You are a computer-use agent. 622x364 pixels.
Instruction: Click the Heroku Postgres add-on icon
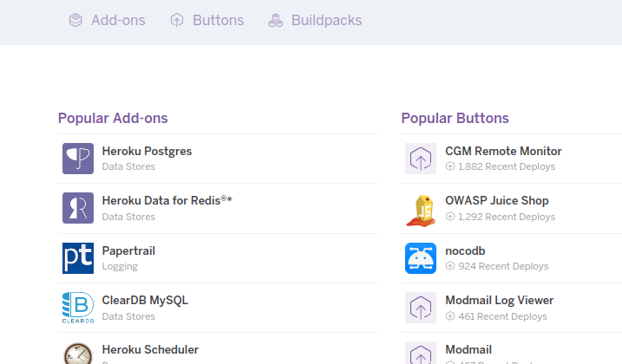tap(78, 159)
